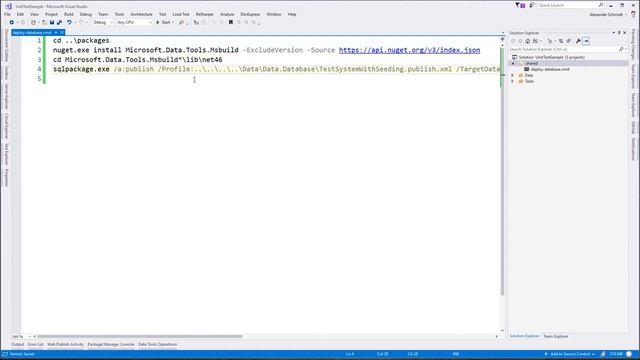Screen dimensions: 640x360
Task: Expand the Data folder node
Action: [x=513, y=75]
